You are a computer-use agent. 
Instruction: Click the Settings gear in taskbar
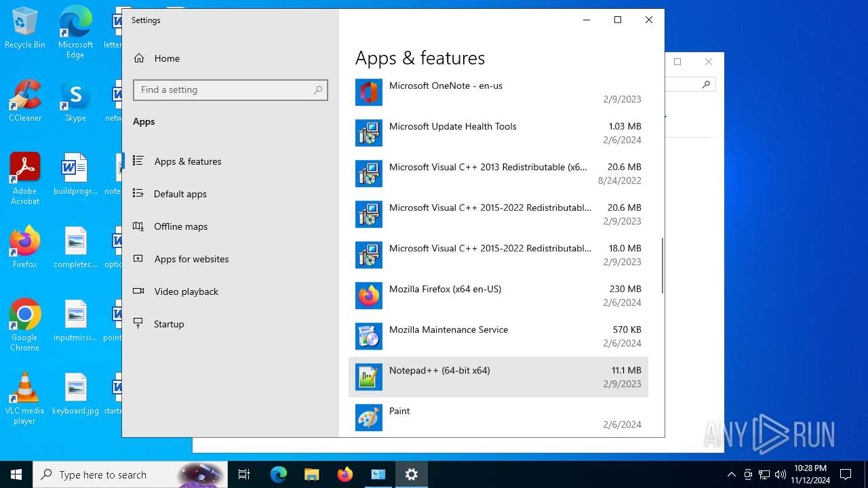411,474
